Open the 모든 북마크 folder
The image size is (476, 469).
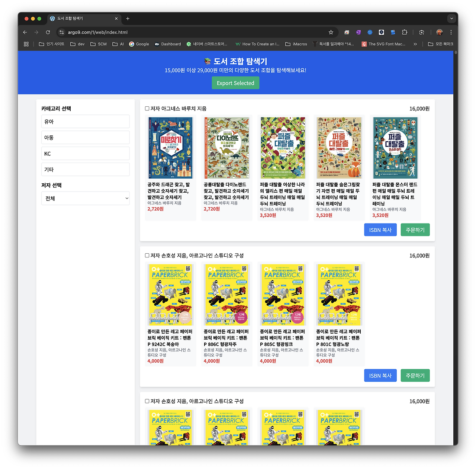click(441, 44)
